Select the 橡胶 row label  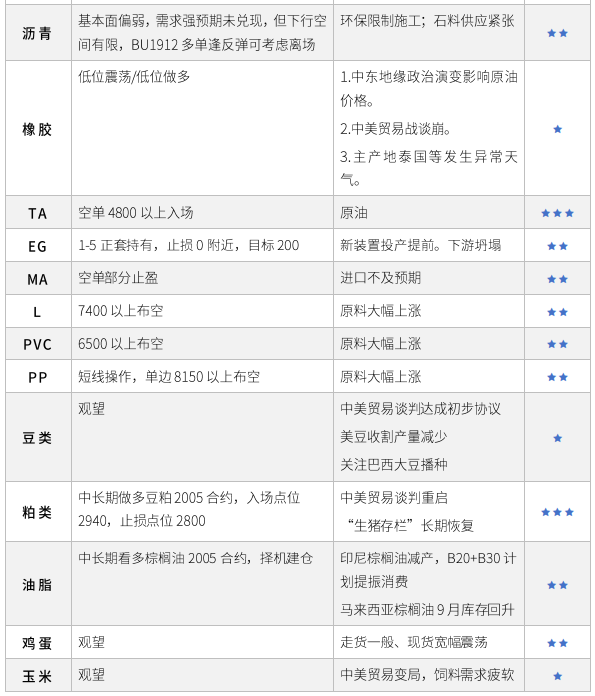[x=37, y=130]
